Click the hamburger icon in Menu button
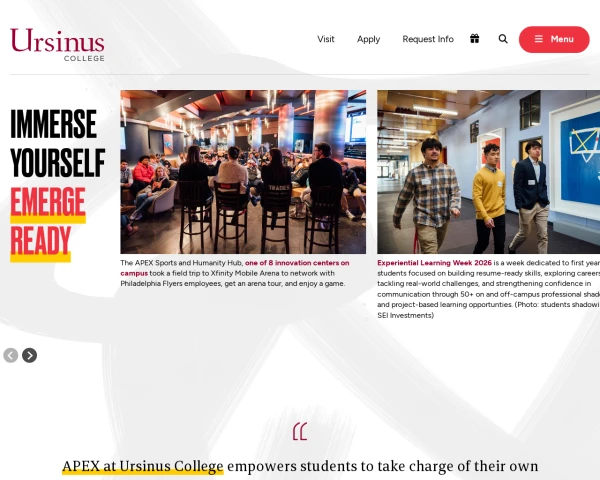The width and height of the screenshot is (600, 480). tap(538, 39)
